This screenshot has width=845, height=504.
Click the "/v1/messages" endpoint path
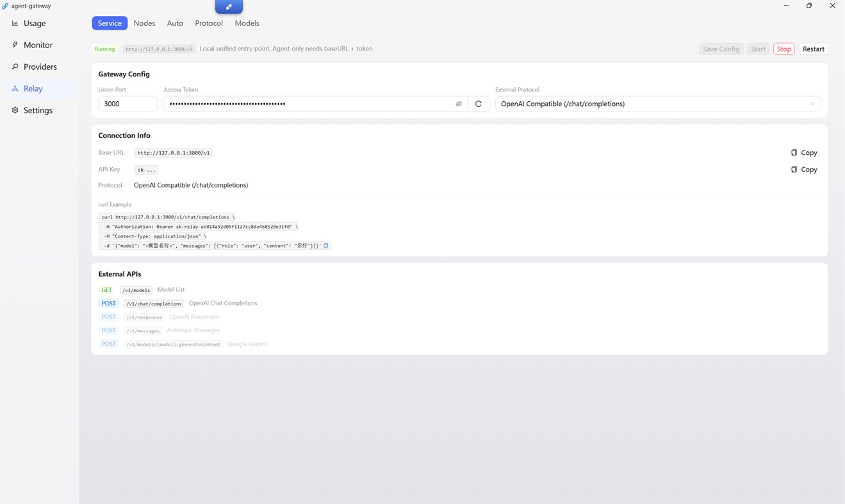pos(143,330)
